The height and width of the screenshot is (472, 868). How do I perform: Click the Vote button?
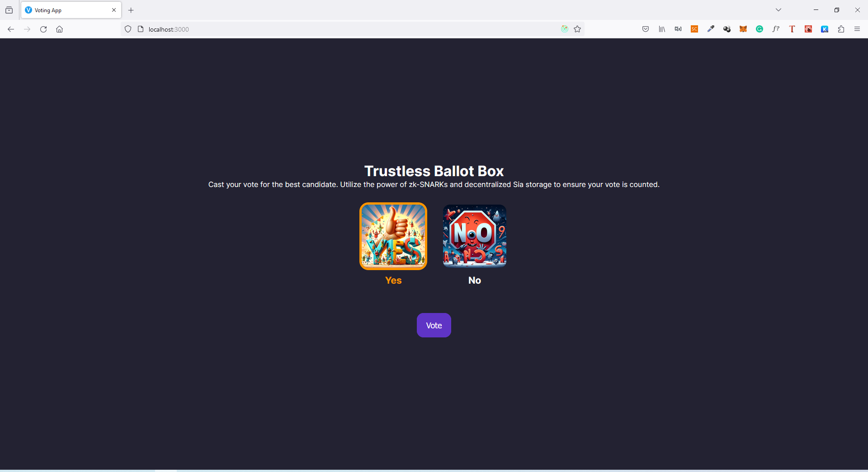click(x=434, y=325)
